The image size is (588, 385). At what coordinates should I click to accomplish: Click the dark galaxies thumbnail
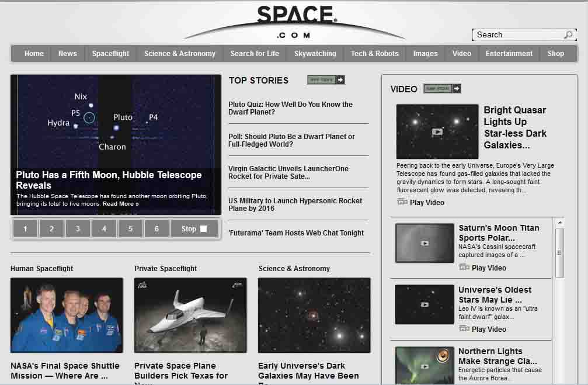click(314, 315)
